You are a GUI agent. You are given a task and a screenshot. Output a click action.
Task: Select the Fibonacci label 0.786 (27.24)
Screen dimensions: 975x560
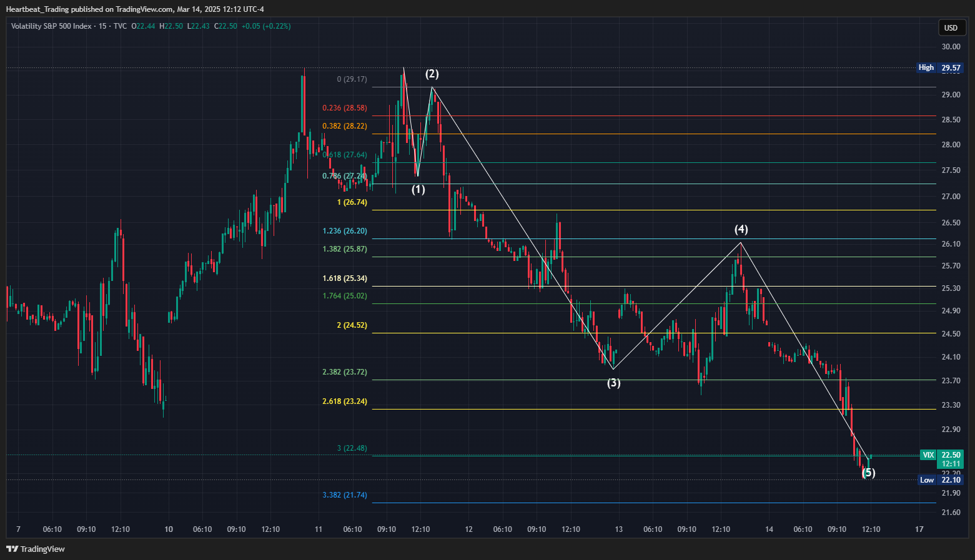coord(345,176)
